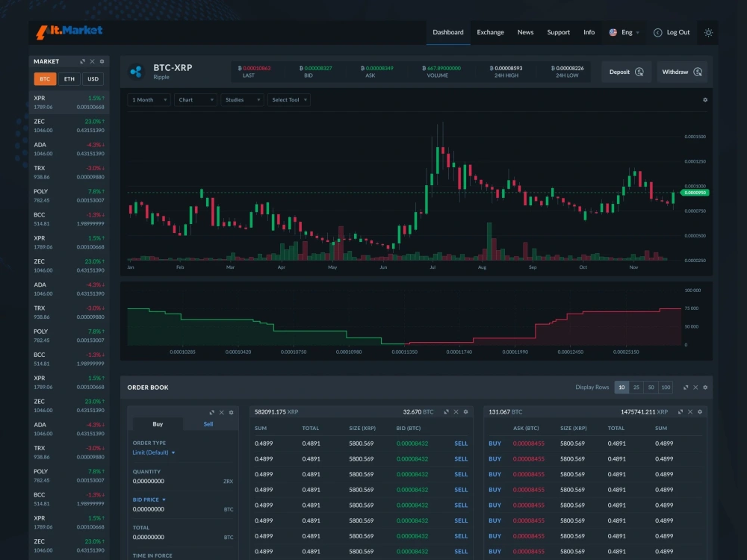Open the Eng language dropdown
The image size is (747, 560).
[630, 32]
